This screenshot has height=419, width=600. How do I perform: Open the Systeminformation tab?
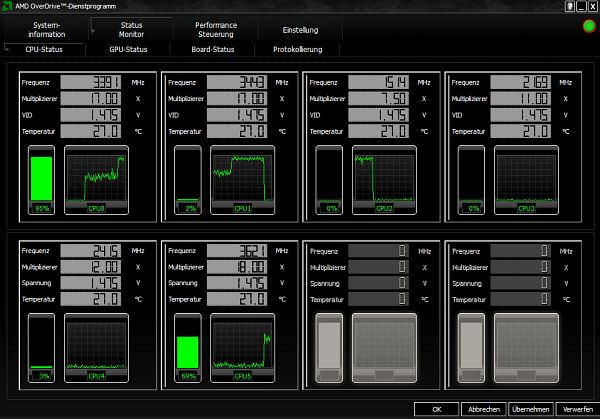[46, 28]
